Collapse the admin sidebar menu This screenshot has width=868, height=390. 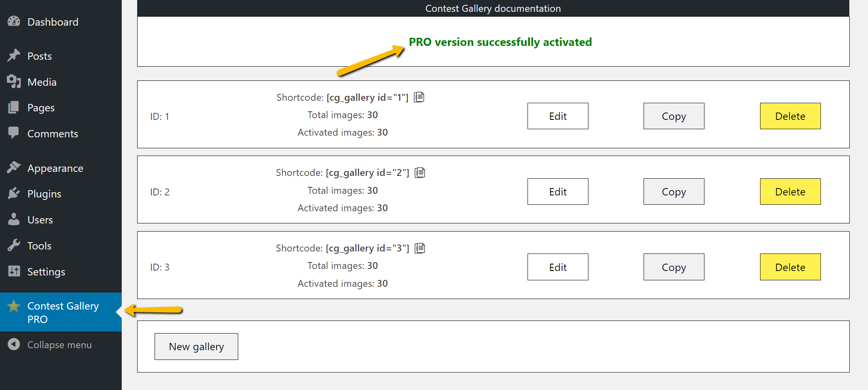[x=50, y=344]
